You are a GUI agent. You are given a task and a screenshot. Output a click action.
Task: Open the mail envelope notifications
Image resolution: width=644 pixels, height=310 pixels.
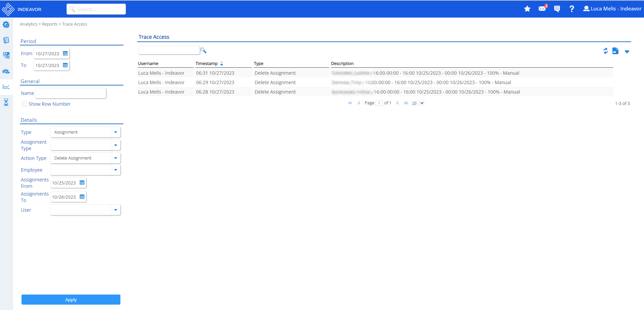[542, 8]
